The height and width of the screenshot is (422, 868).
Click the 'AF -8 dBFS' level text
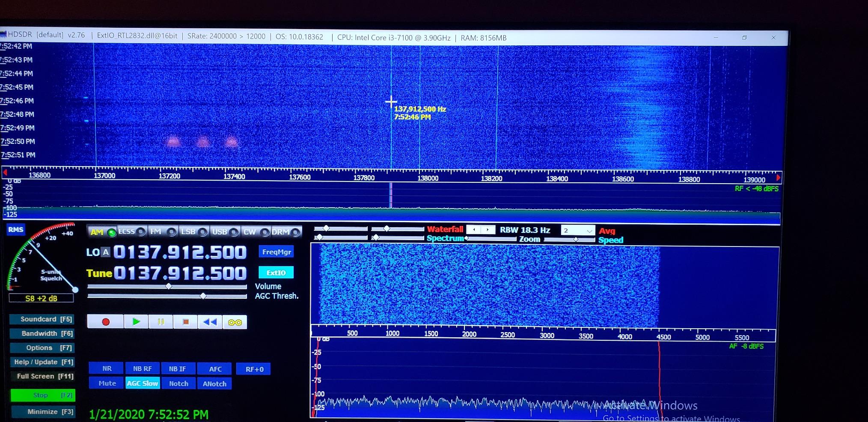tap(746, 346)
